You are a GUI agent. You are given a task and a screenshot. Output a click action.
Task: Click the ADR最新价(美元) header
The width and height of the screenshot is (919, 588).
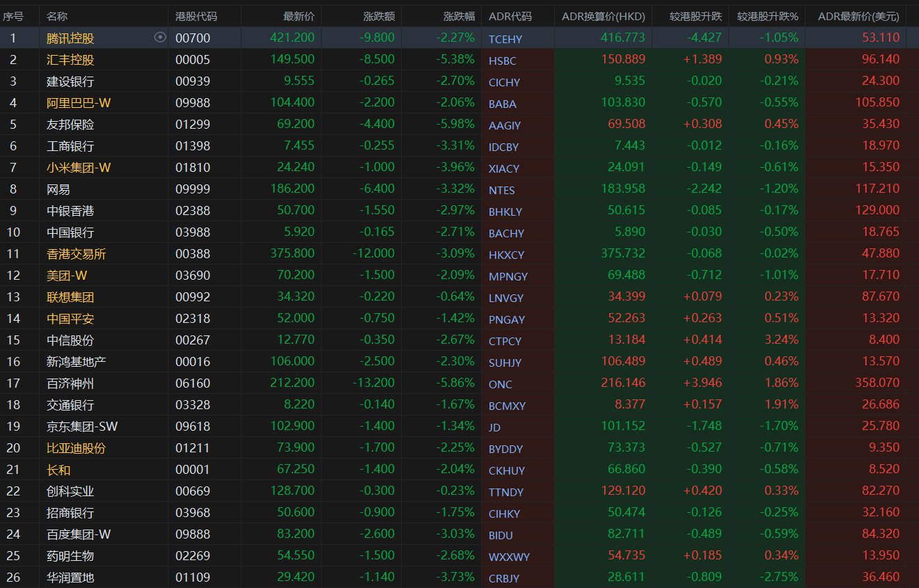point(858,16)
